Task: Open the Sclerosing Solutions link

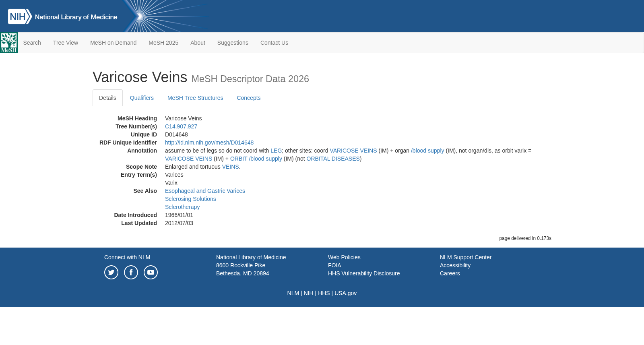Action: (190, 199)
